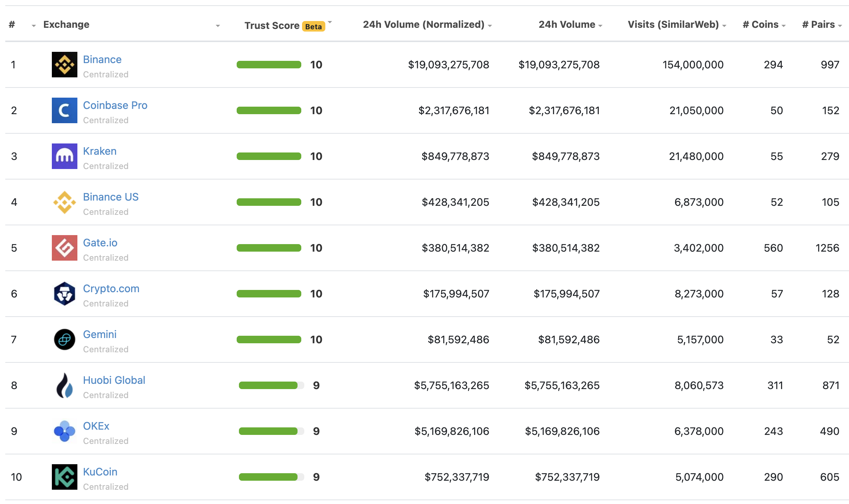
Task: Click Gemini trust score bar
Action: pos(269,340)
